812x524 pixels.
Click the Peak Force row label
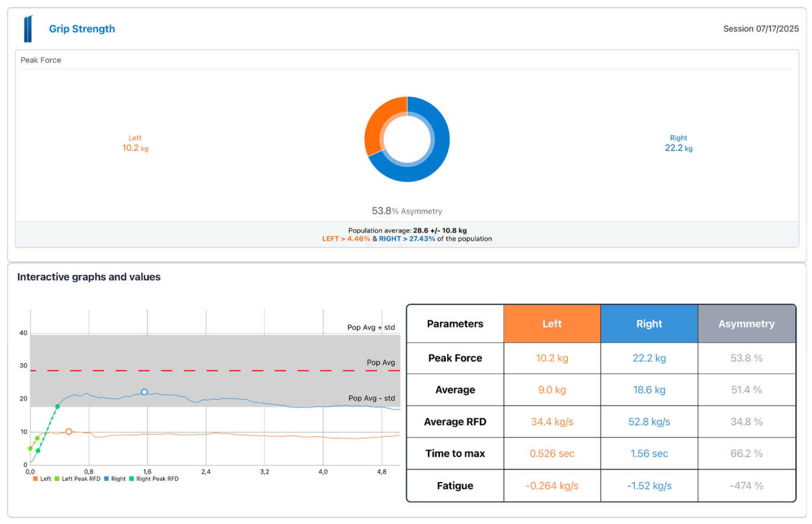455,358
